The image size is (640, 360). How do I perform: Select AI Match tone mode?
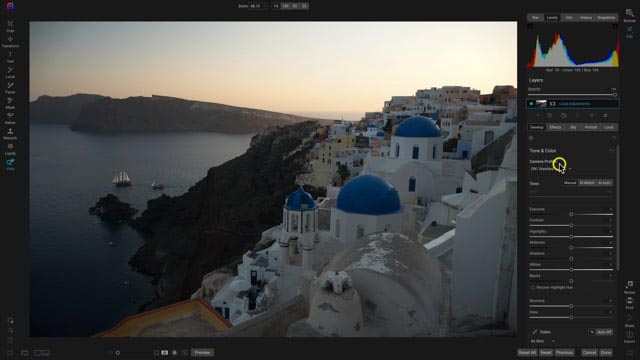coord(587,183)
